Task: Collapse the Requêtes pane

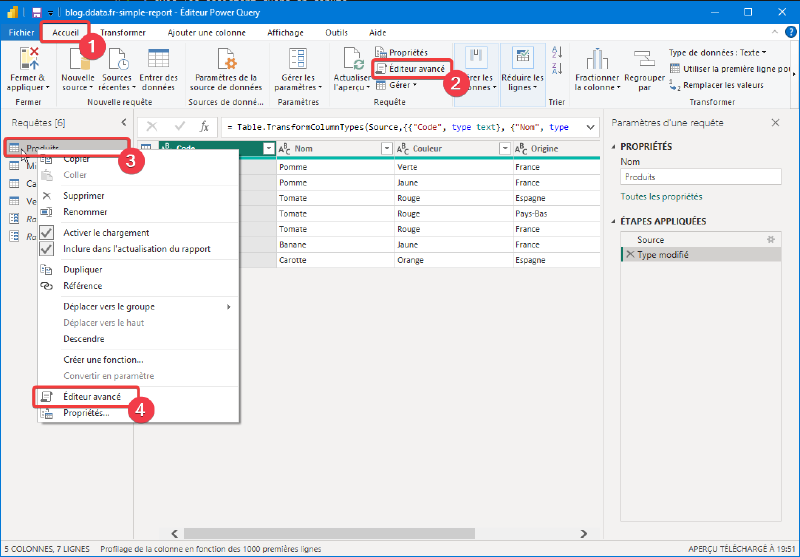Action: [124, 122]
